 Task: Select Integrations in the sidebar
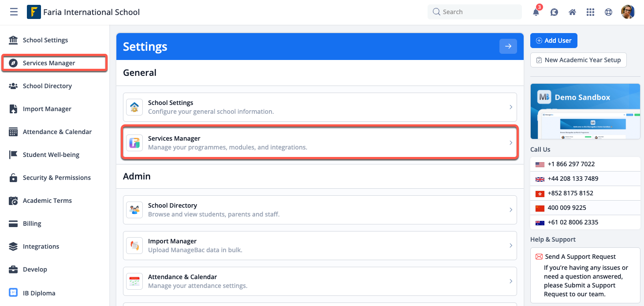[x=41, y=246]
